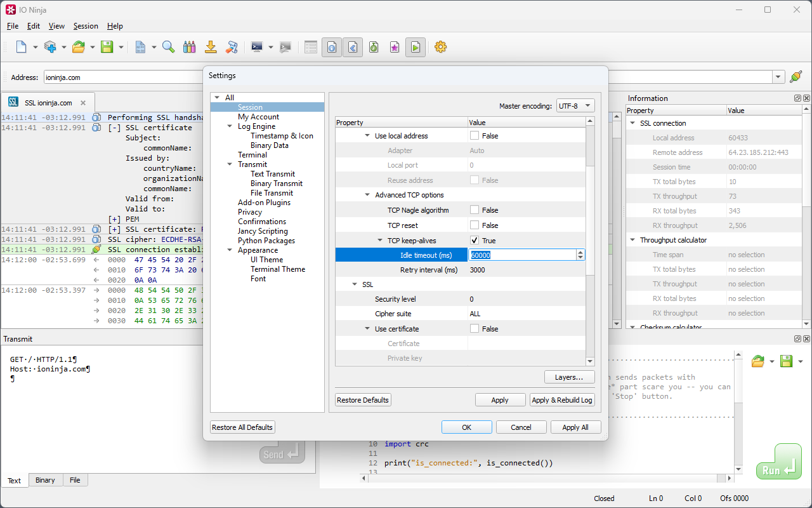Click the Apply & Rebuild Log button
Viewport: 812px width, 508px height.
pyautogui.click(x=562, y=400)
